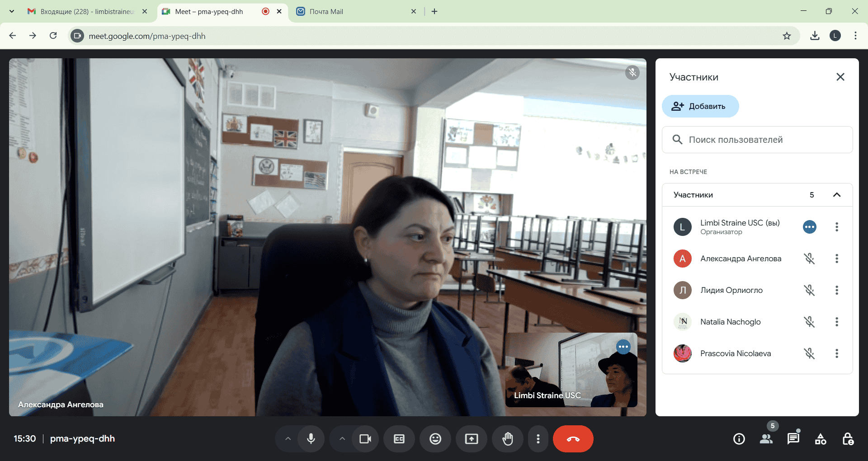Viewport: 868px width, 461px height.
Task: Toggle the camera on or off
Action: [365, 439]
